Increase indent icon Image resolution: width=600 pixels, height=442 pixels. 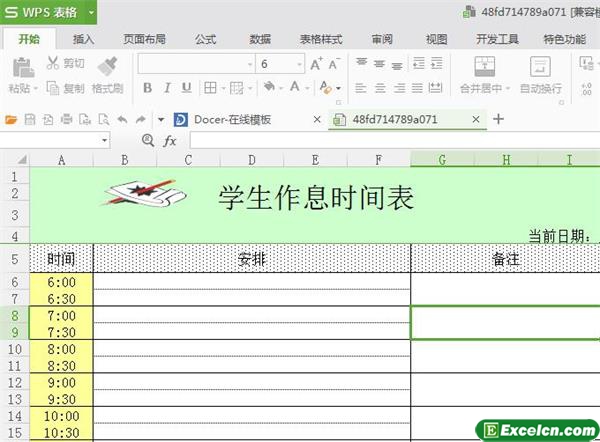click(x=436, y=63)
